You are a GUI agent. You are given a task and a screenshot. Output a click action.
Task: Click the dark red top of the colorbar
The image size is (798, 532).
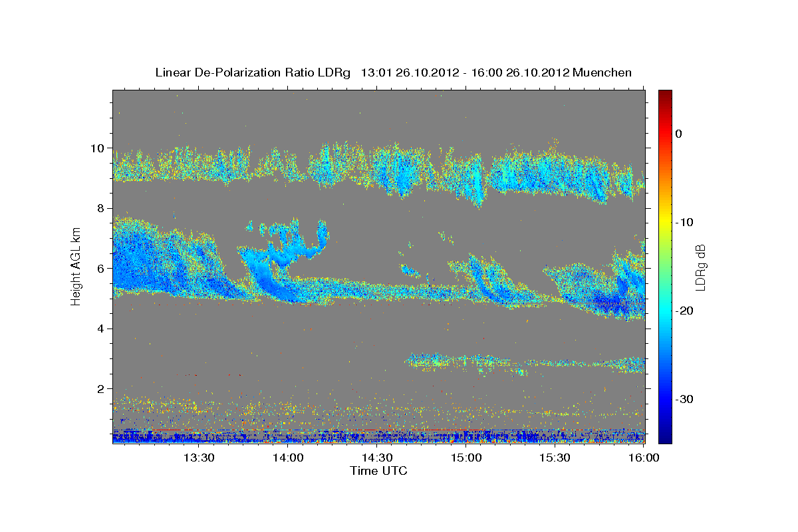[x=665, y=94]
